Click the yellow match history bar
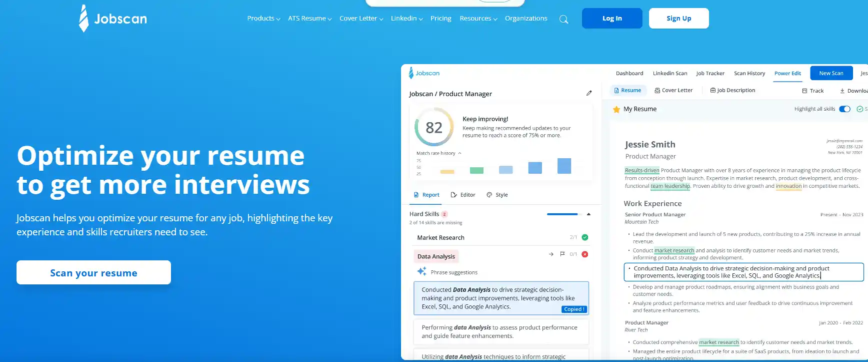This screenshot has width=868, height=362. pyautogui.click(x=447, y=172)
